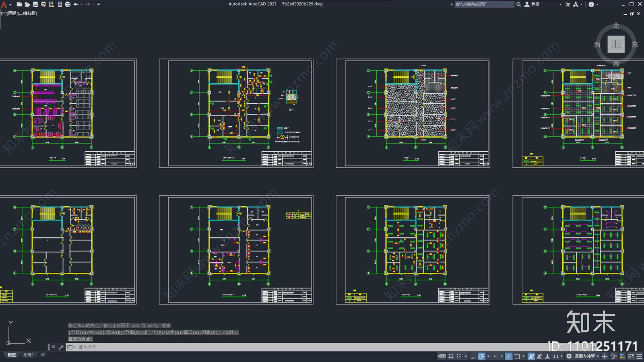This screenshot has width=644, height=362.
Task: Open the 1:1 annotation scale dropdown
Action: (x=557, y=356)
